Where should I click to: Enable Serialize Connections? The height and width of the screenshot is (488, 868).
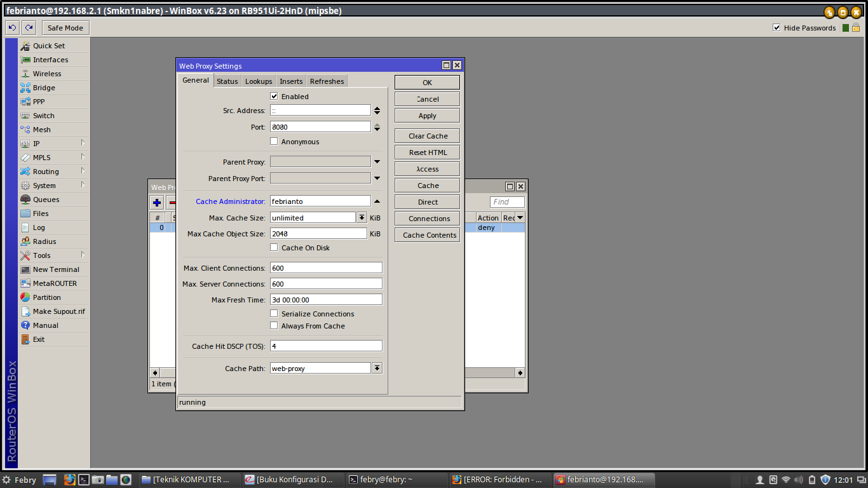pos(275,314)
